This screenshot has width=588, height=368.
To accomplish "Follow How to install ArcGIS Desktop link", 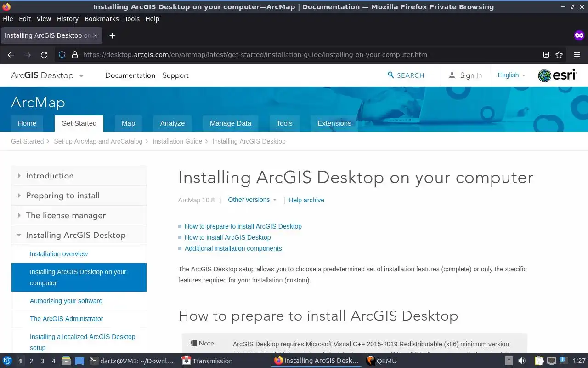I will tap(228, 237).
